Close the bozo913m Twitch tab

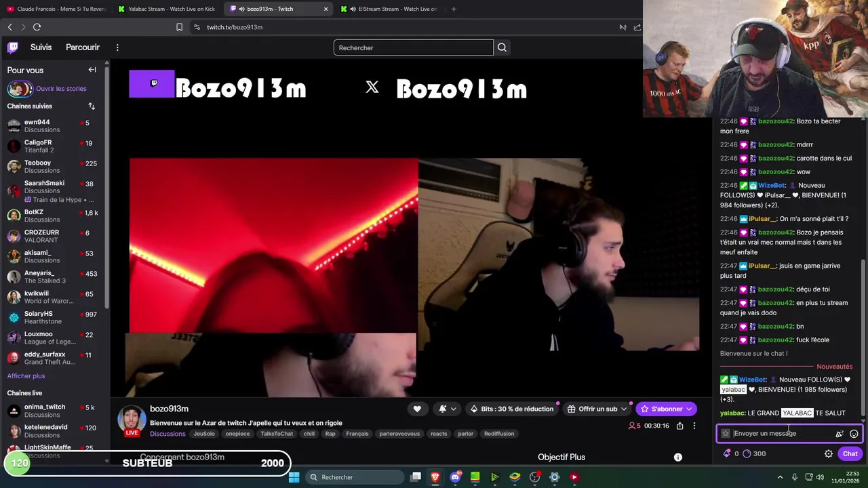point(325,9)
